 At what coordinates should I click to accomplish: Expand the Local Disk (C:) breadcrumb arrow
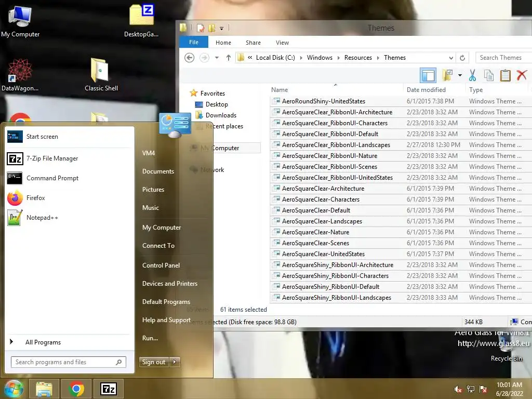tap(301, 58)
